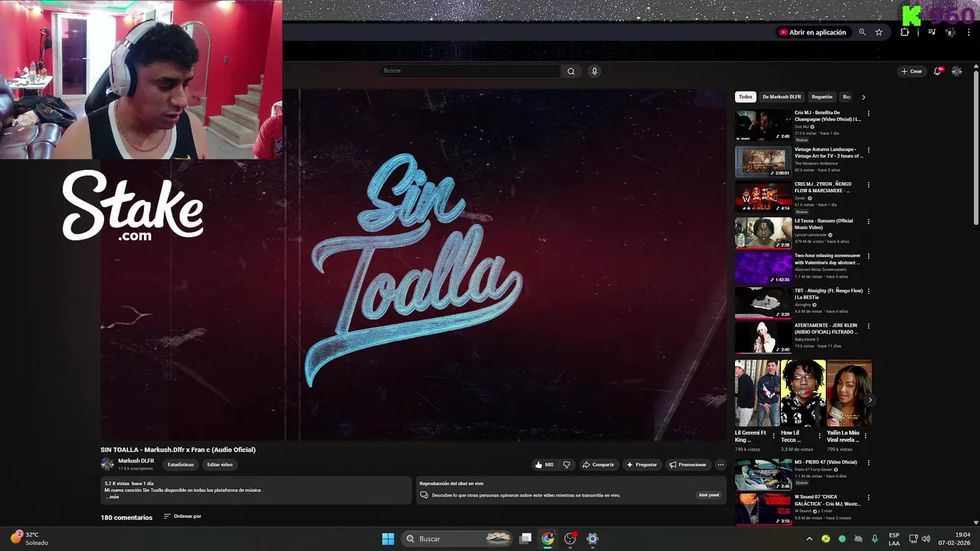Click the YouTube "Buscar" search field

point(470,71)
